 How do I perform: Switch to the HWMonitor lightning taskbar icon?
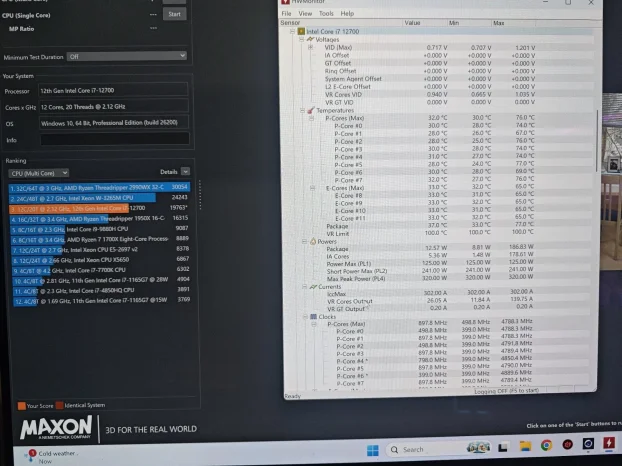609,442
